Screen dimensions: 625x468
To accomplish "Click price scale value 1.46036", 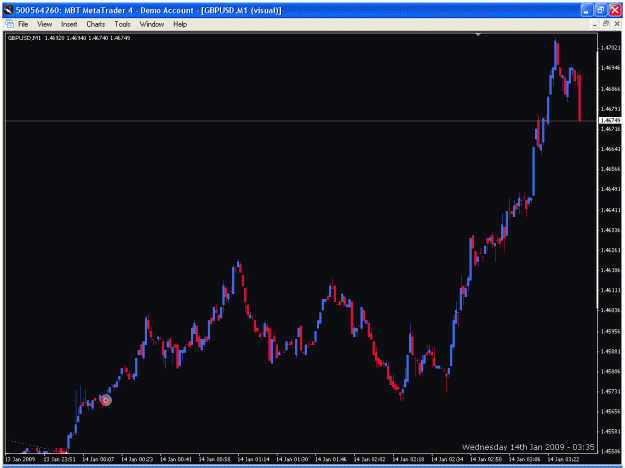I will pos(610,310).
